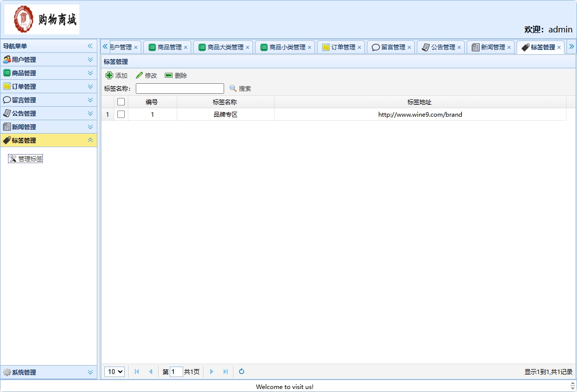Screen dimensions: 577x392
Task: Click the pagination refresh icon
Action: tap(241, 372)
